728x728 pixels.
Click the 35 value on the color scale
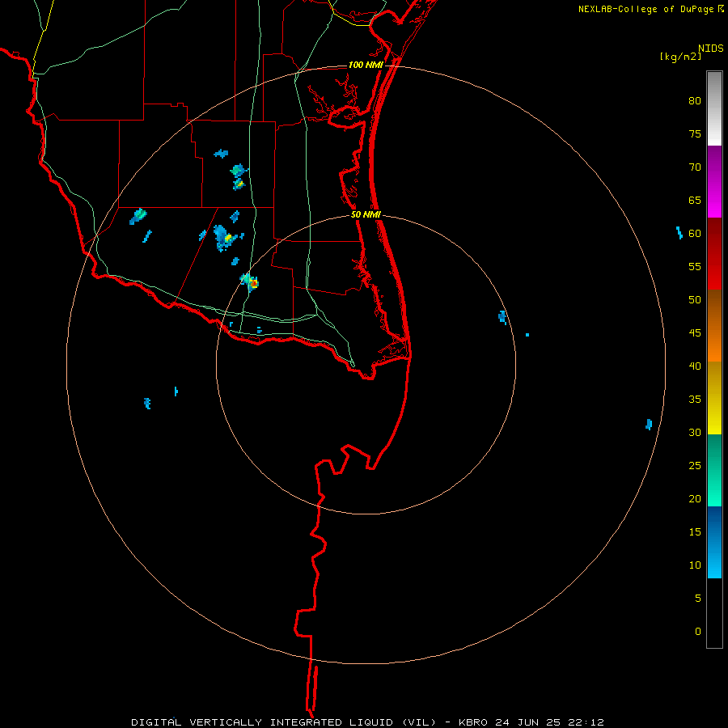point(695,400)
